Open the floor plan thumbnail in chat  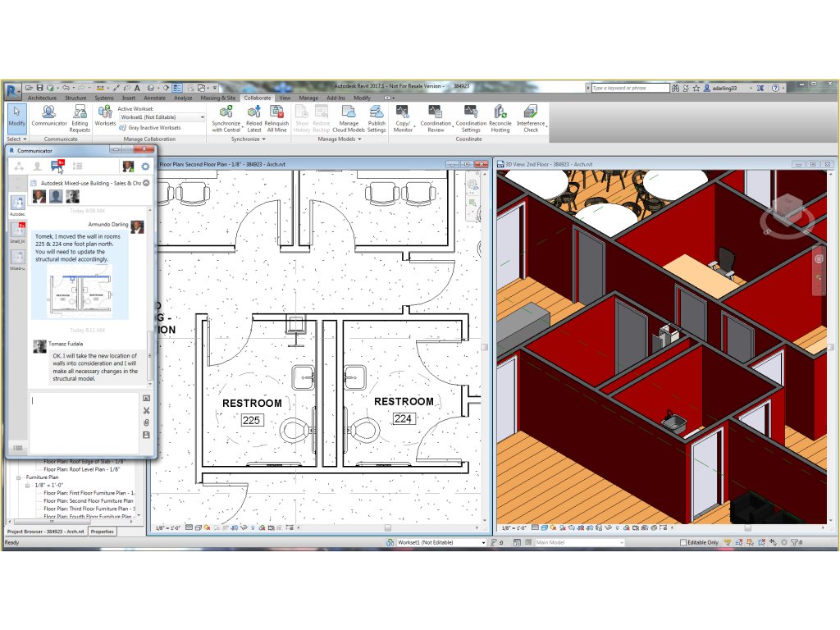80,292
